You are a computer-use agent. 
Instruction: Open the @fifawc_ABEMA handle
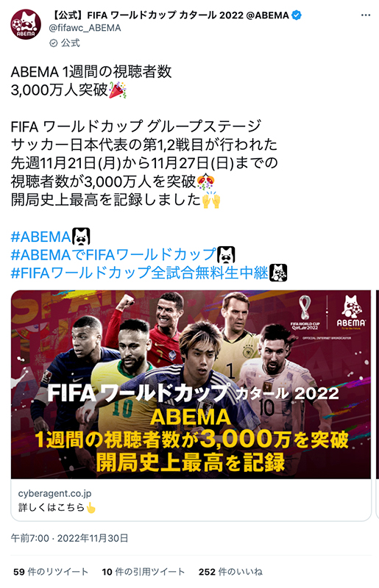point(85,28)
